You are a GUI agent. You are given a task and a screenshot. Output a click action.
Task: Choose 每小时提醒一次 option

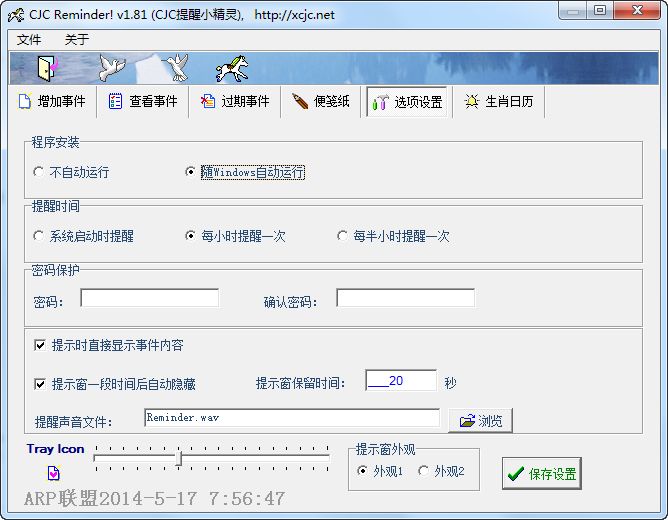[x=236, y=236]
